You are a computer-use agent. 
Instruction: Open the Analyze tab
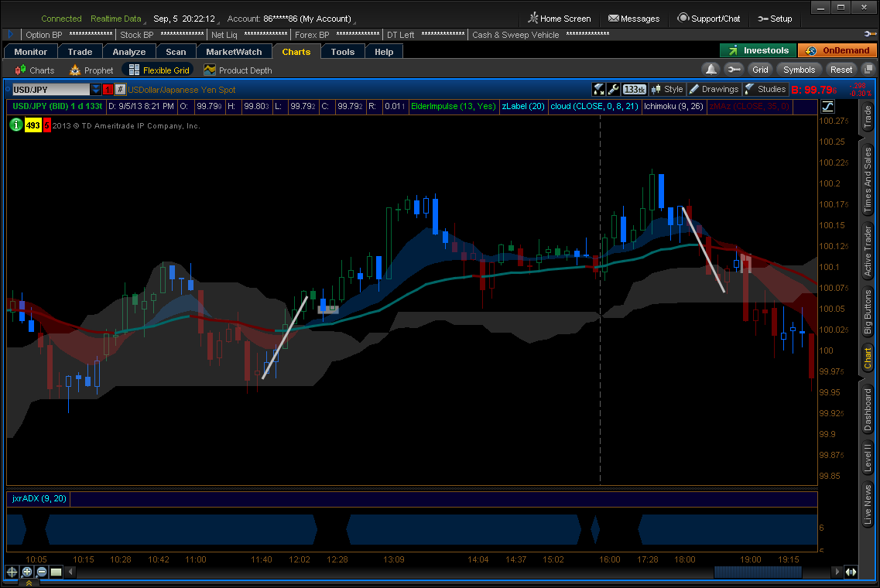point(128,52)
